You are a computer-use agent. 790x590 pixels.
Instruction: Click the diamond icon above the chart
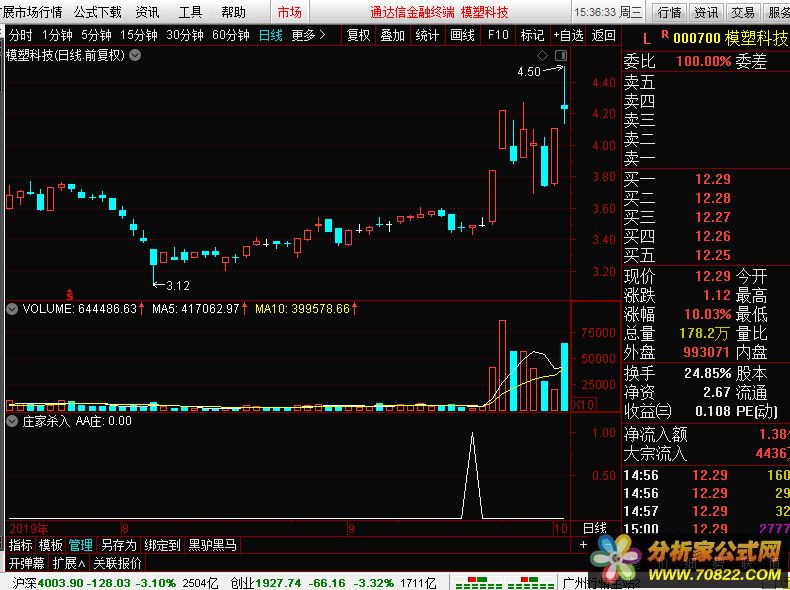coord(543,55)
